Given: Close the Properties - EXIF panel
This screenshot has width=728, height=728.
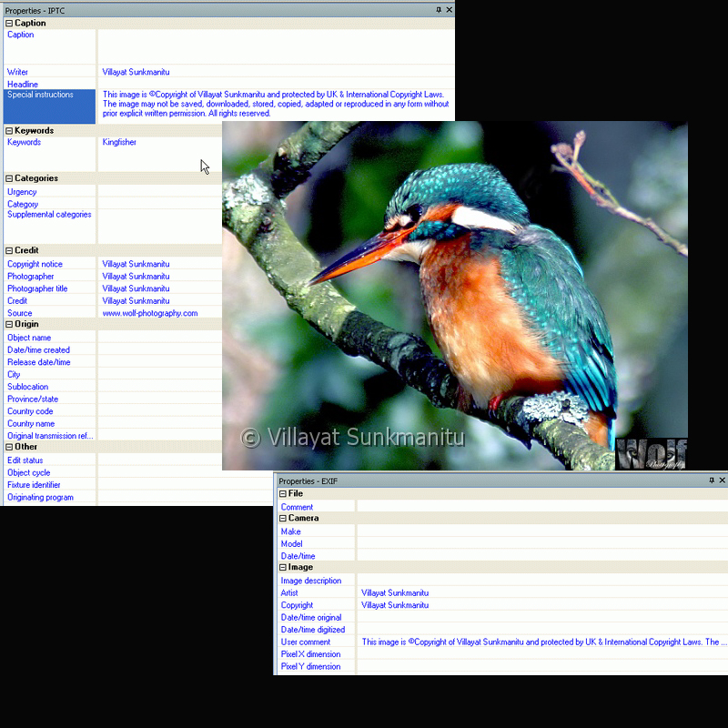Looking at the screenshot, I should point(723,480).
